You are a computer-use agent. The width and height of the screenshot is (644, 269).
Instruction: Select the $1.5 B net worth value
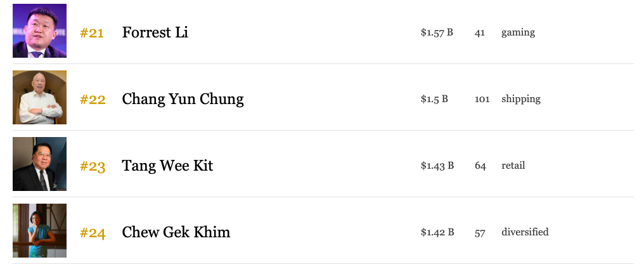[x=434, y=99]
